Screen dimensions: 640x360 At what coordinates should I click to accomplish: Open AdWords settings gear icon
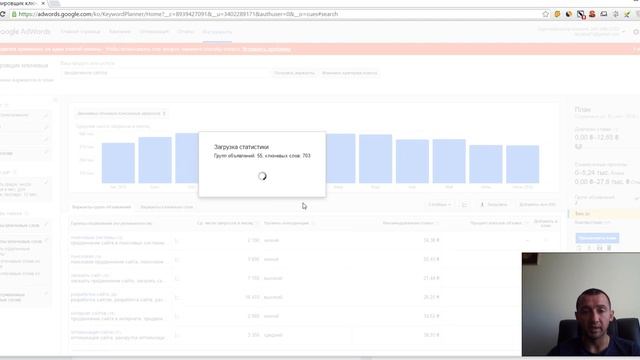[636, 32]
